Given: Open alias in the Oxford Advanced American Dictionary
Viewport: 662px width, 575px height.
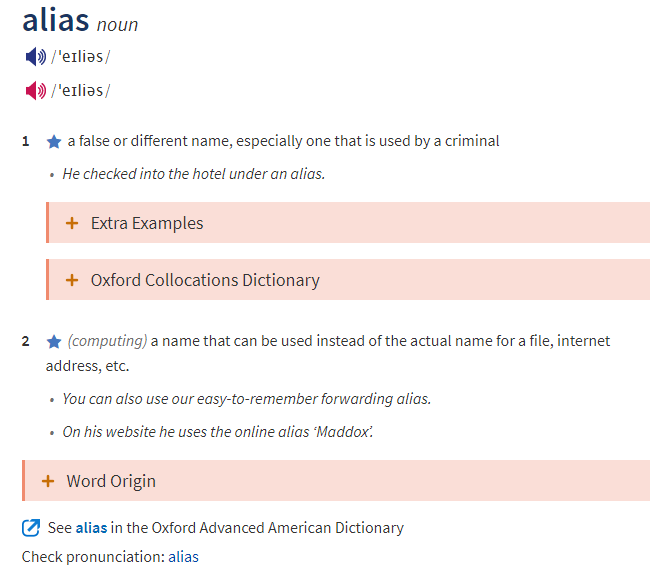Looking at the screenshot, I should pos(91,528).
